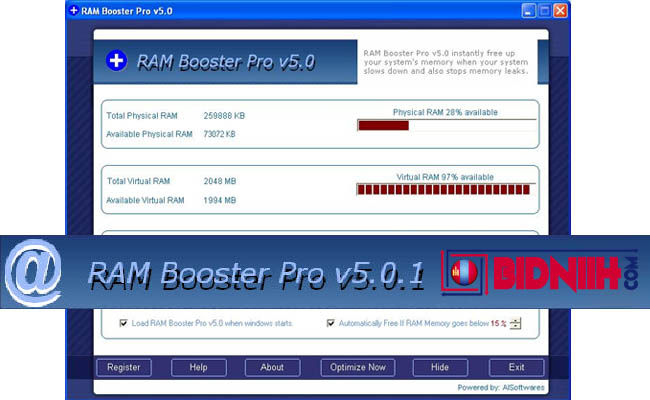This screenshot has width=650, height=400.
Task: Click Powered by: AlSoftwares text
Action: click(x=501, y=388)
